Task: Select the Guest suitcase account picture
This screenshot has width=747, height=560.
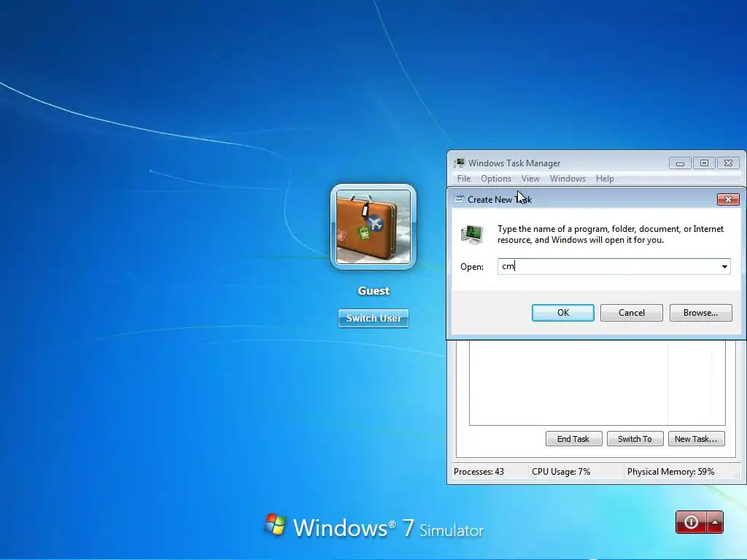Action: (373, 227)
